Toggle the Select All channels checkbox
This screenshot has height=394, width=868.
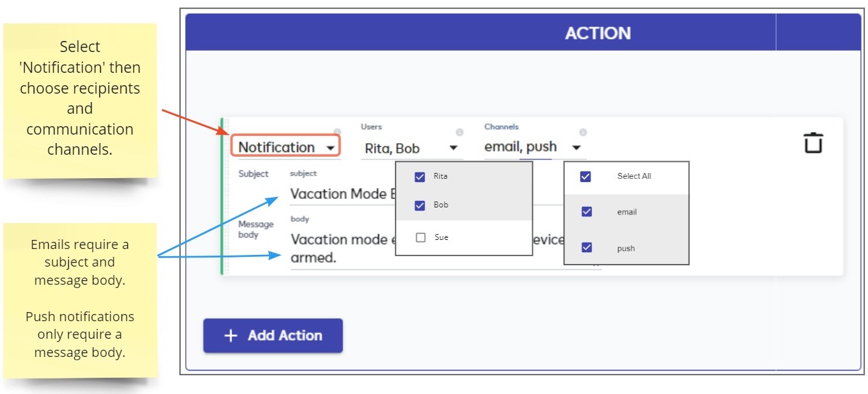coord(585,176)
